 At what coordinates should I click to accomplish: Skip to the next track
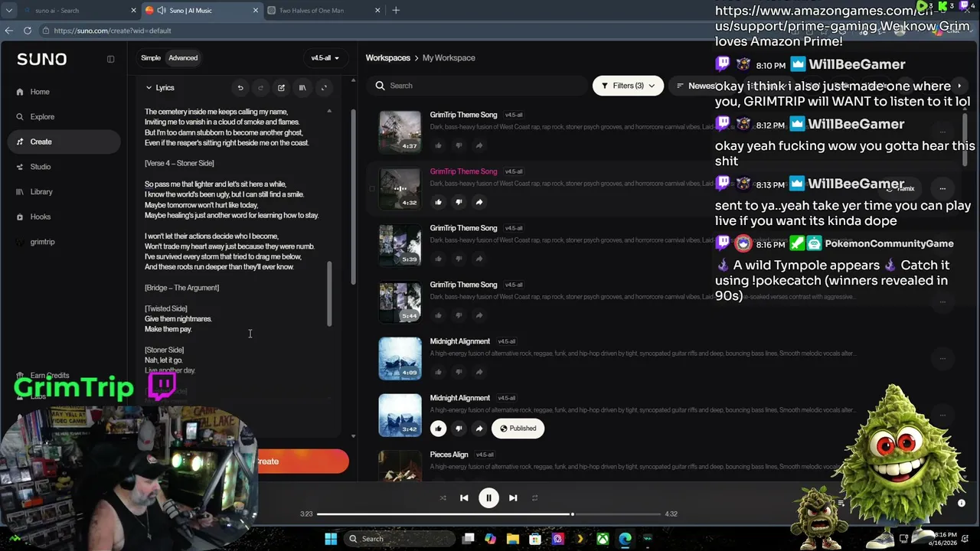(513, 498)
